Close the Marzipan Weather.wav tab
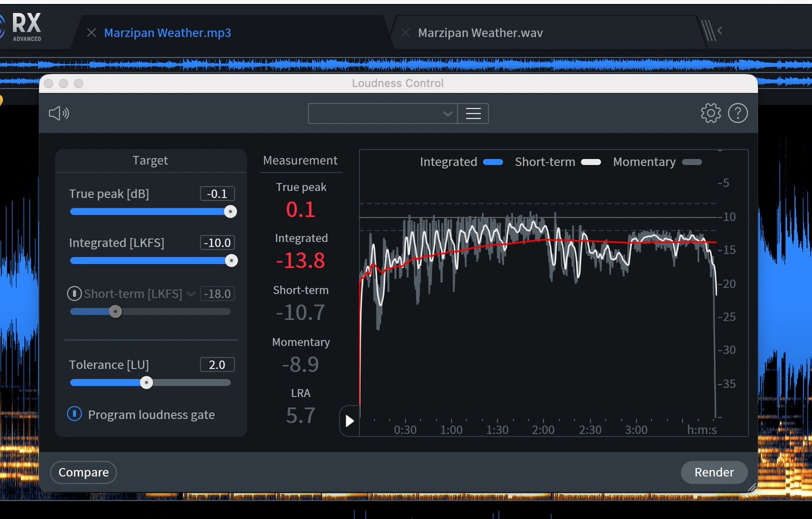This screenshot has height=519, width=812. point(405,32)
